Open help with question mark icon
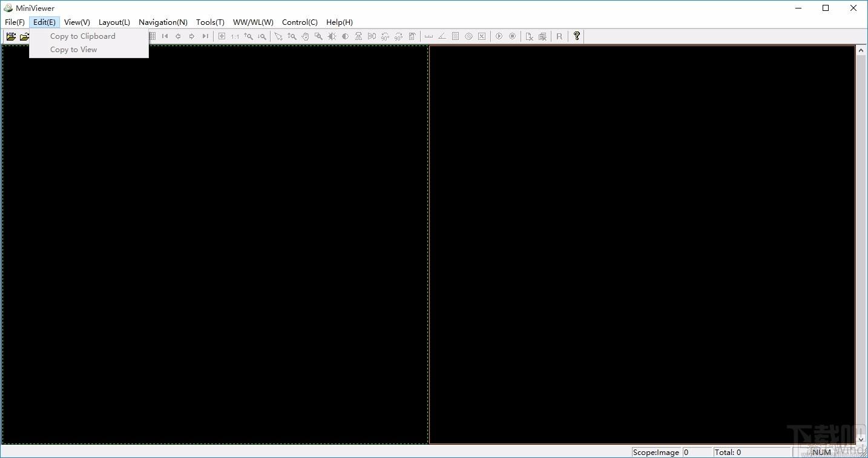Image resolution: width=868 pixels, height=458 pixels. (576, 36)
